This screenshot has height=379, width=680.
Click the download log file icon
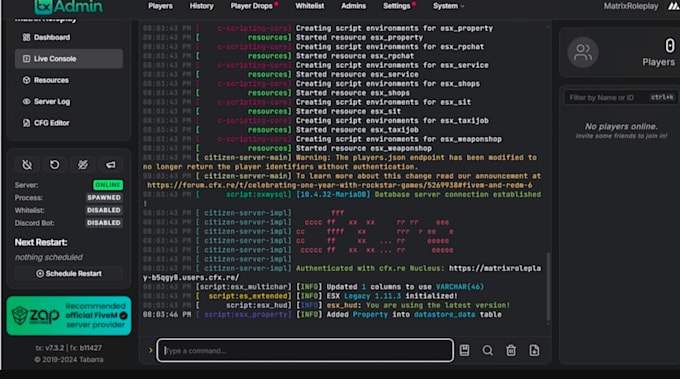(x=534, y=350)
